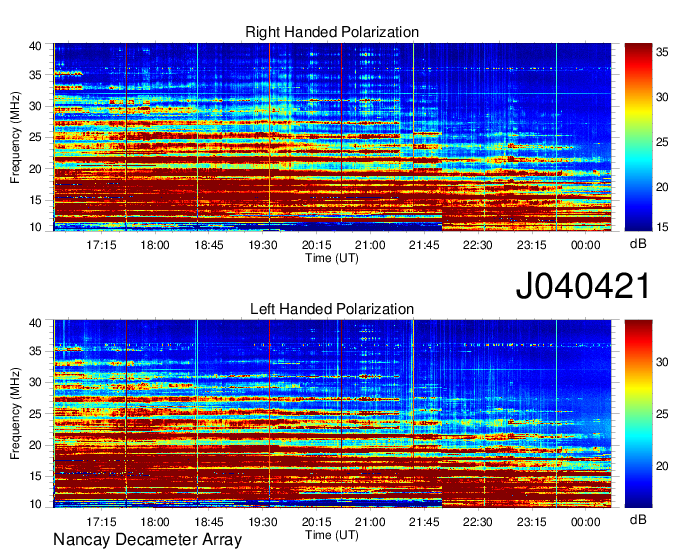Image resolution: width=680 pixels, height=552 pixels.
Task: Click 35 frequency tick on Left Handed plot
Action: 35,351
